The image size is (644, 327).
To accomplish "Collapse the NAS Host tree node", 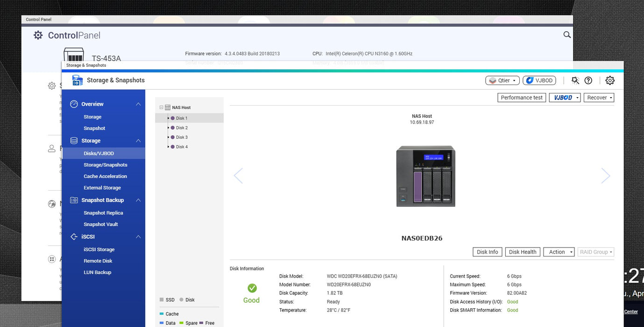I will click(162, 107).
